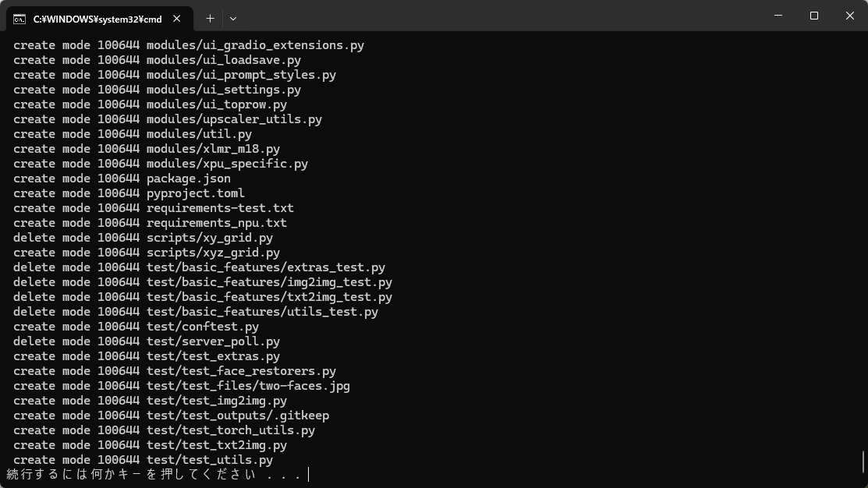Image resolution: width=868 pixels, height=488 pixels.
Task: Close the terminal window
Action: [x=850, y=16]
